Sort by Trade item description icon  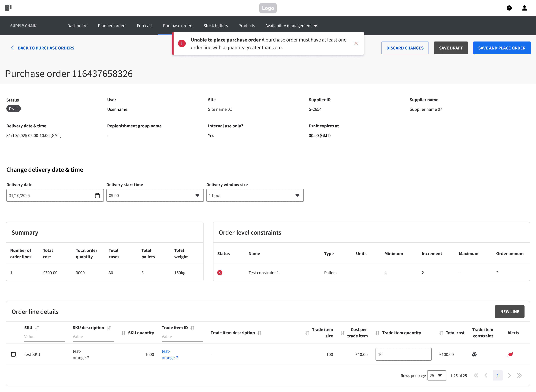point(259,333)
